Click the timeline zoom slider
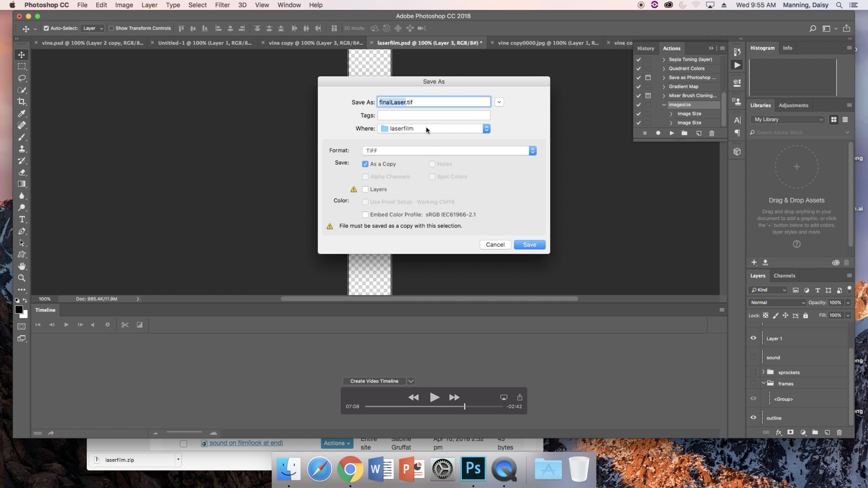The image size is (868, 488). pyautogui.click(x=184, y=433)
